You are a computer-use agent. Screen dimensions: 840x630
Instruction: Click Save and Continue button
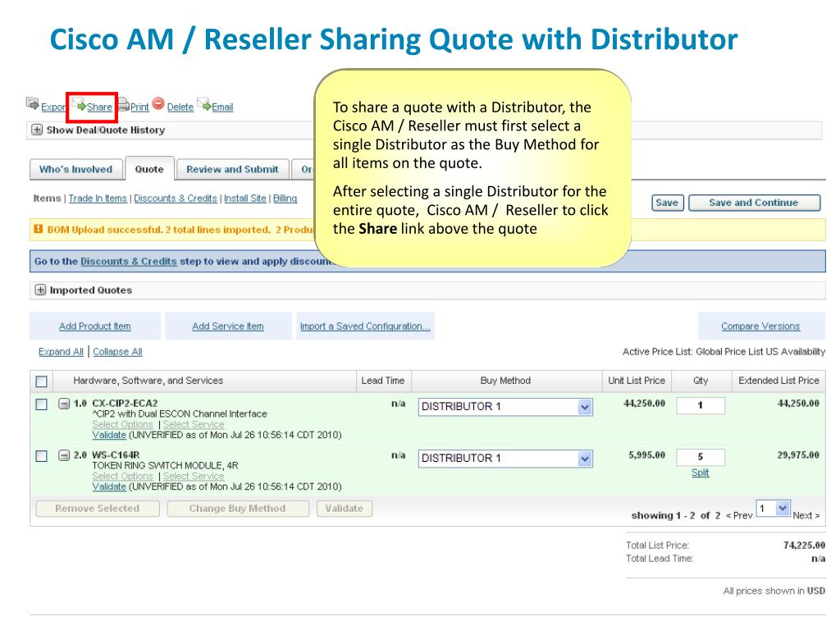(754, 203)
